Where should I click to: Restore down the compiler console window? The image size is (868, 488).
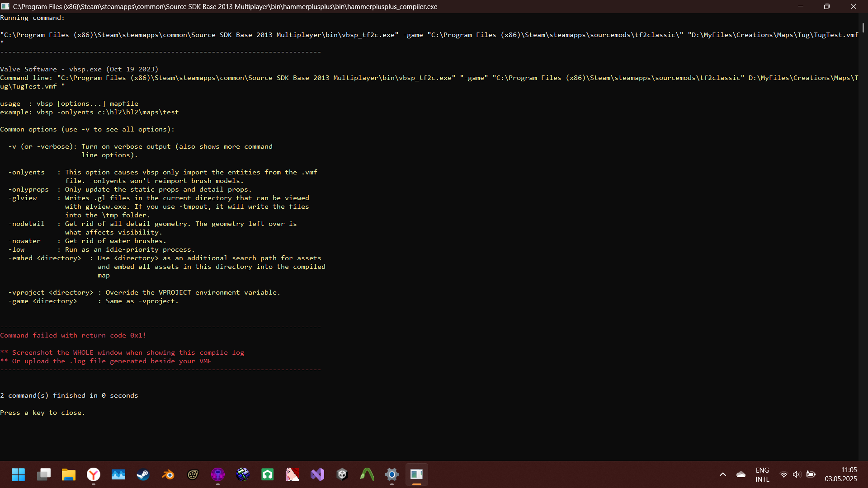point(827,6)
